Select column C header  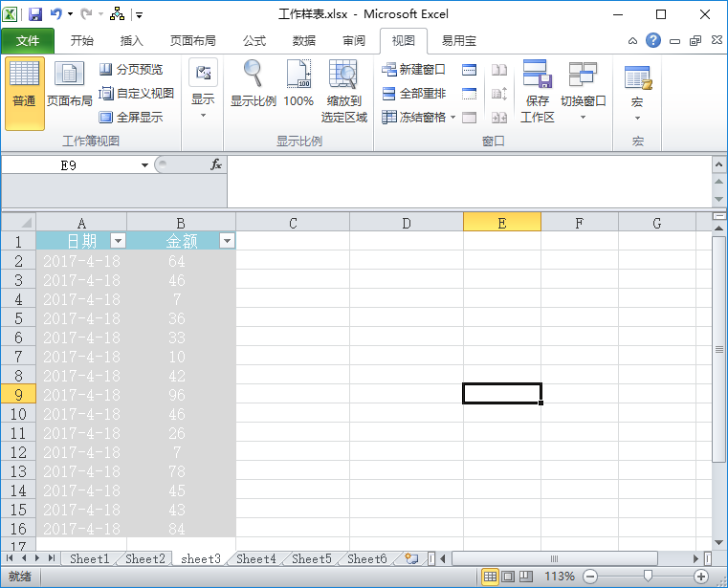click(x=293, y=223)
